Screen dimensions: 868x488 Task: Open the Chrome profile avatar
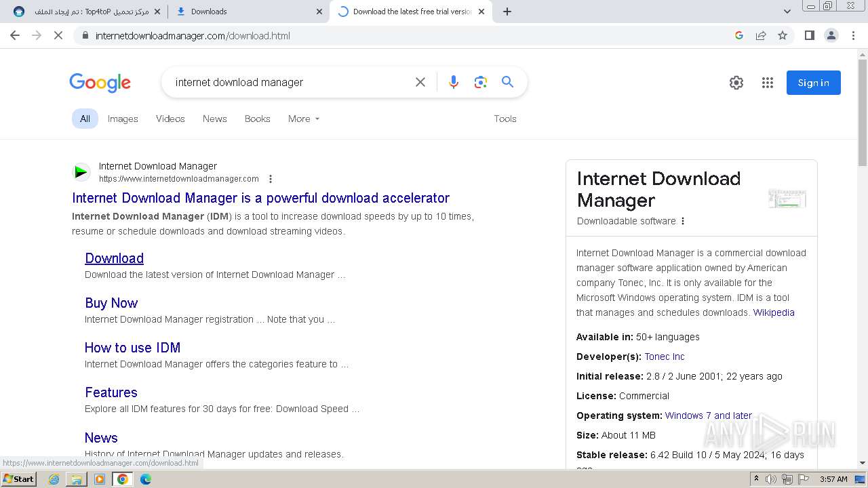pyautogui.click(x=831, y=35)
